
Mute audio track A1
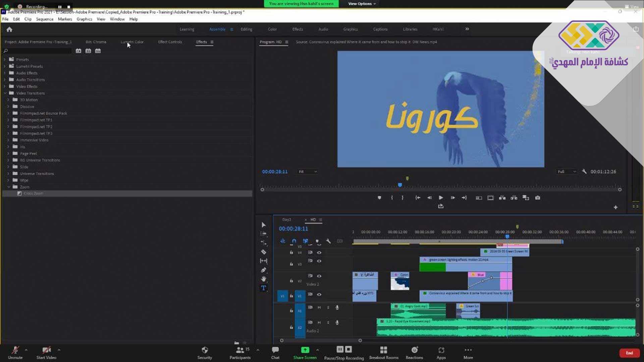(x=319, y=307)
